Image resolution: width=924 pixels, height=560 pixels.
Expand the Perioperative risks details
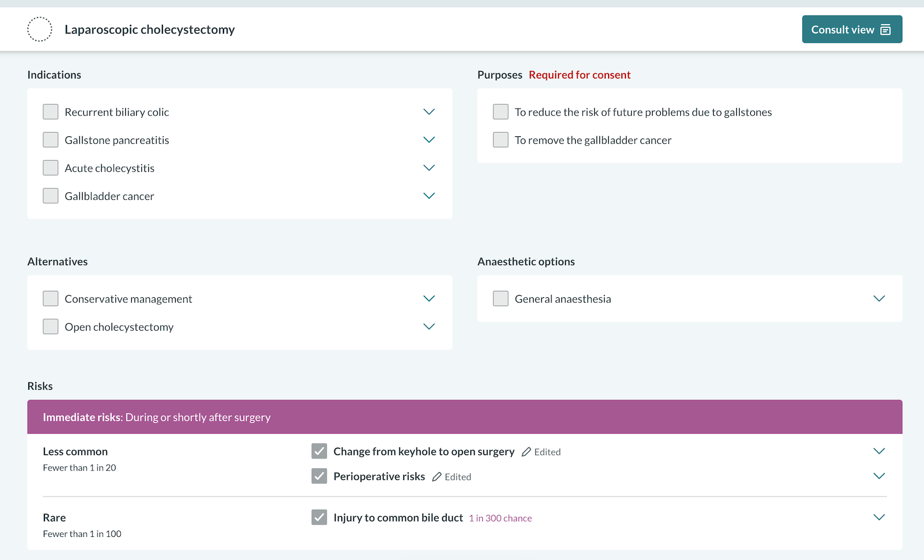[x=879, y=476]
